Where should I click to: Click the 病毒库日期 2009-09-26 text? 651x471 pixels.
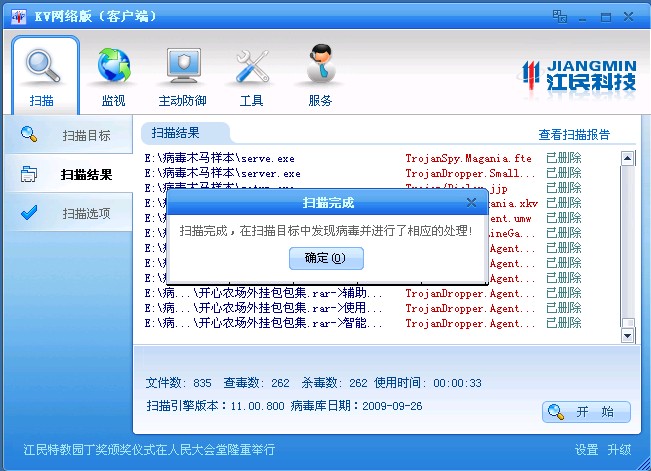357,406
